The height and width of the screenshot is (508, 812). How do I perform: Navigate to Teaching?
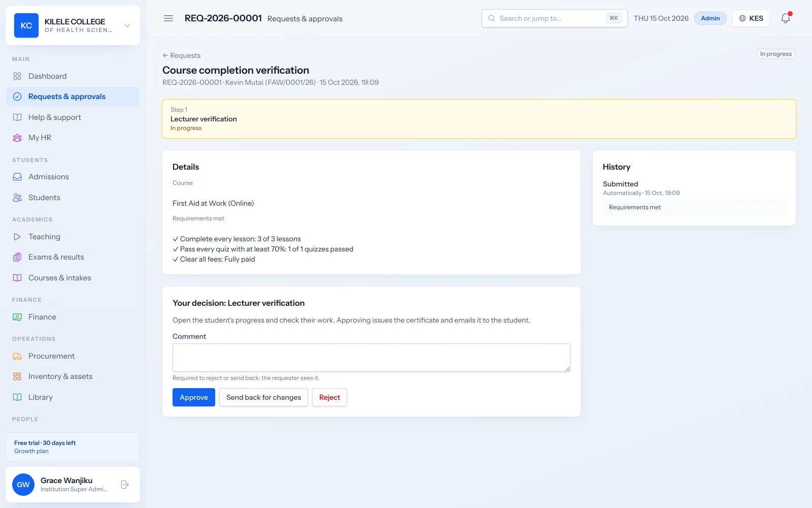pyautogui.click(x=73, y=237)
